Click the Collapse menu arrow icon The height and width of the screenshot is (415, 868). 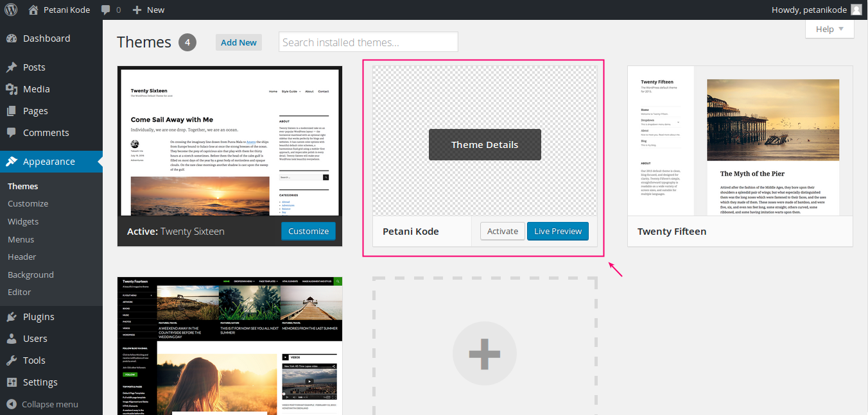point(12,404)
